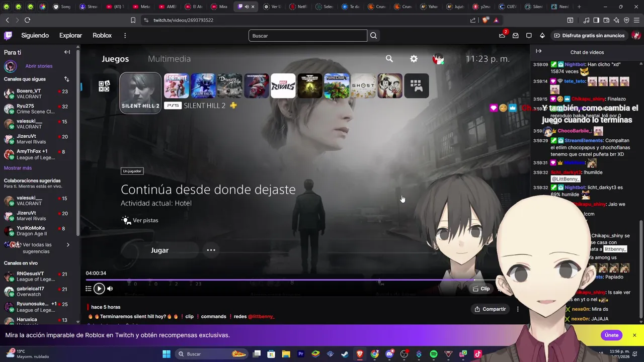Open the Siguiendo tab
Screen dimensions: 644x362
point(35,36)
